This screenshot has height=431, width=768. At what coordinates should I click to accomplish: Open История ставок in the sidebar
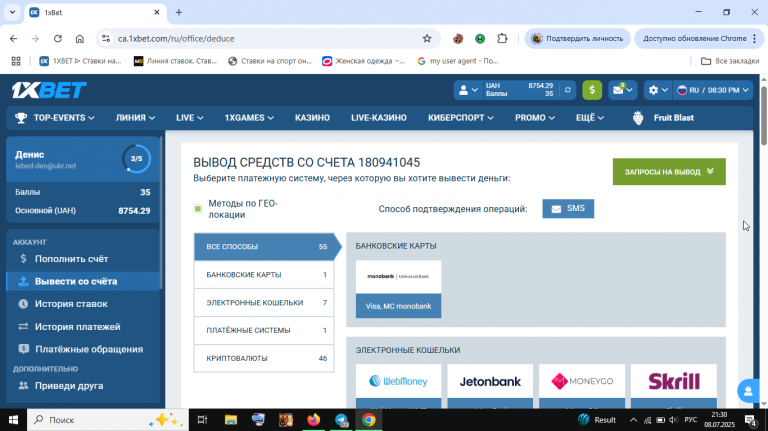[83, 304]
